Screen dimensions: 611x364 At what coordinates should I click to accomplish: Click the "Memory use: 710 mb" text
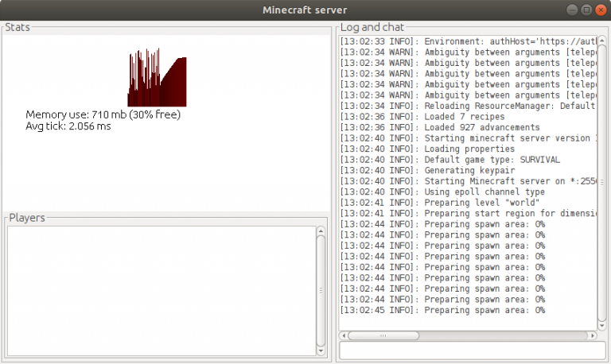[x=103, y=114]
